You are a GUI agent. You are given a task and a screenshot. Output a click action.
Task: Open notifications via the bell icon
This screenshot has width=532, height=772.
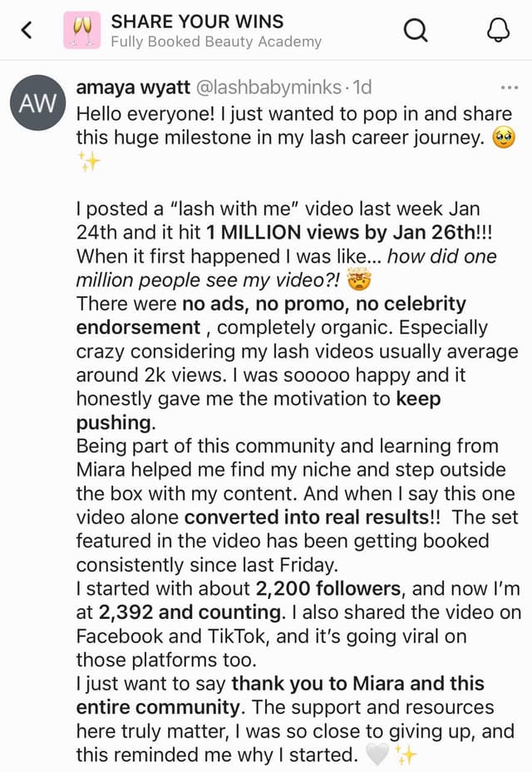pos(496,31)
